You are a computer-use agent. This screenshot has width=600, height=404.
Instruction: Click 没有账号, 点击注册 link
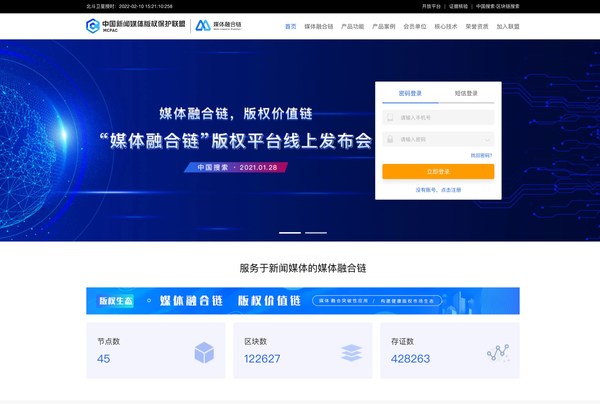(x=438, y=189)
